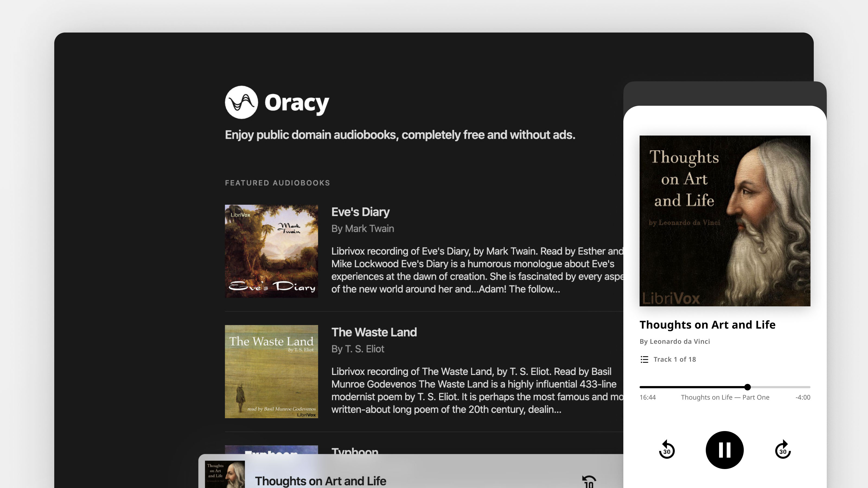868x488 pixels.
Task: Open the track list icon
Action: (x=644, y=359)
